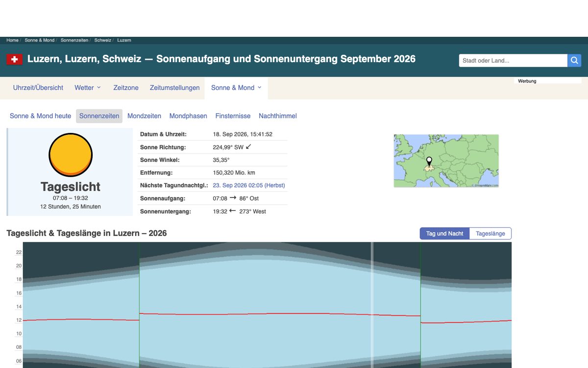Click the Werbung label
Image resolution: width=588 pixels, height=368 pixels.
click(x=527, y=81)
